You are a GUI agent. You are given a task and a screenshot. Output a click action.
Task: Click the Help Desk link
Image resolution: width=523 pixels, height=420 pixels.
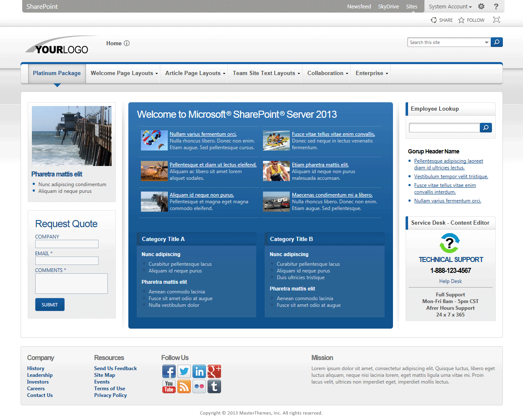[450, 281]
